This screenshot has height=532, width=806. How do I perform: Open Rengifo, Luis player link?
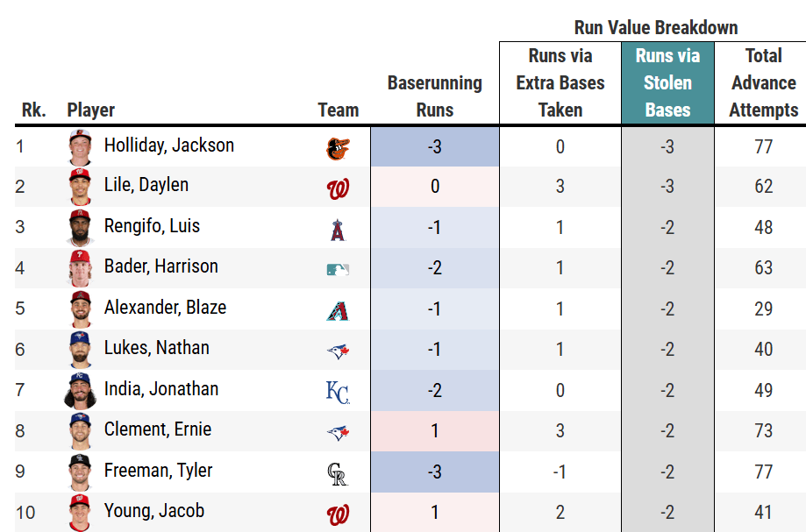click(x=152, y=226)
